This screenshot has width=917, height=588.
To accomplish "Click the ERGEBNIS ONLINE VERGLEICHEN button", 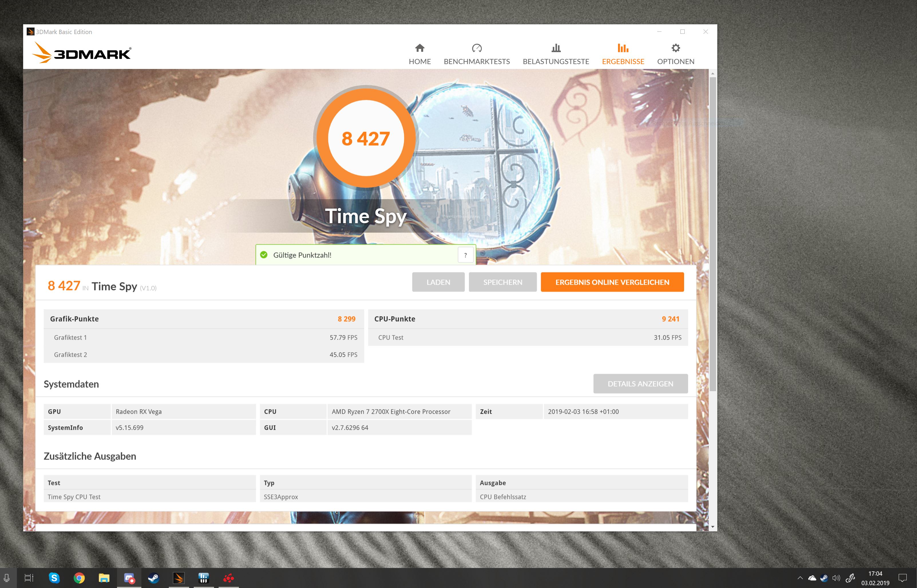I will [x=612, y=282].
